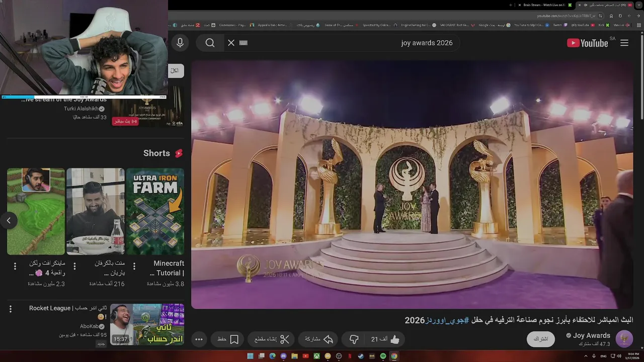Click the YouTube voice search microphone icon
Image resolution: width=644 pixels, height=362 pixels.
(180, 43)
